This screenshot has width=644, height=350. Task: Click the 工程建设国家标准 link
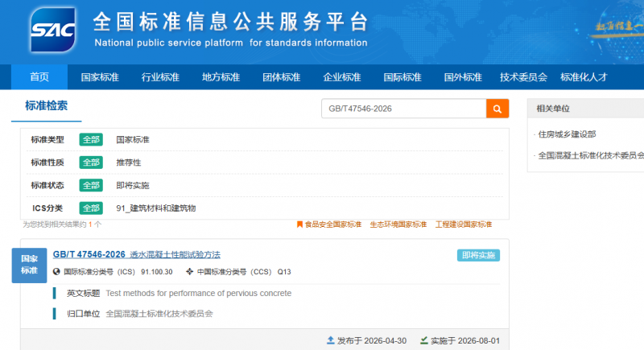click(464, 224)
